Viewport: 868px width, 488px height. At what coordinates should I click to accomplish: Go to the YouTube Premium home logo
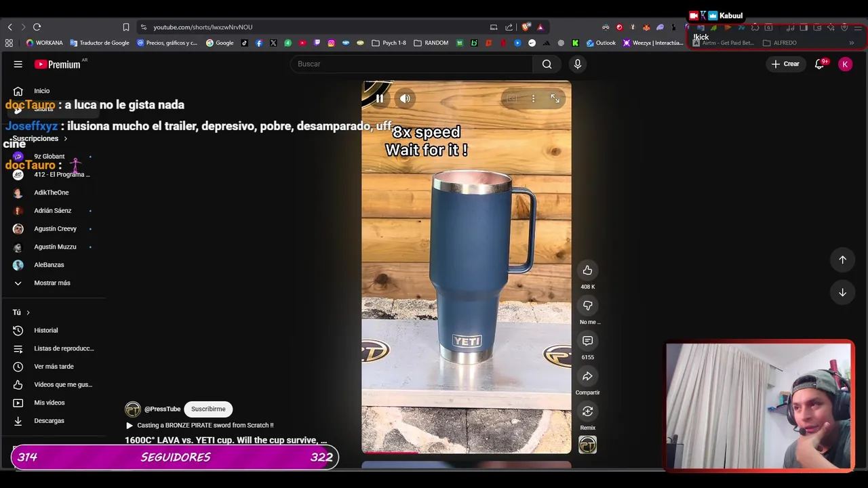(x=58, y=64)
